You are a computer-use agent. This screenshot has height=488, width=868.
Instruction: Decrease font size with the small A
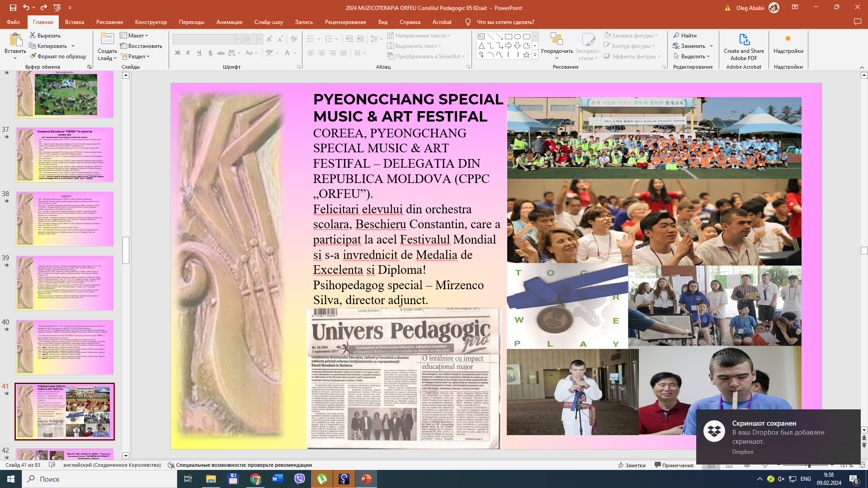280,39
